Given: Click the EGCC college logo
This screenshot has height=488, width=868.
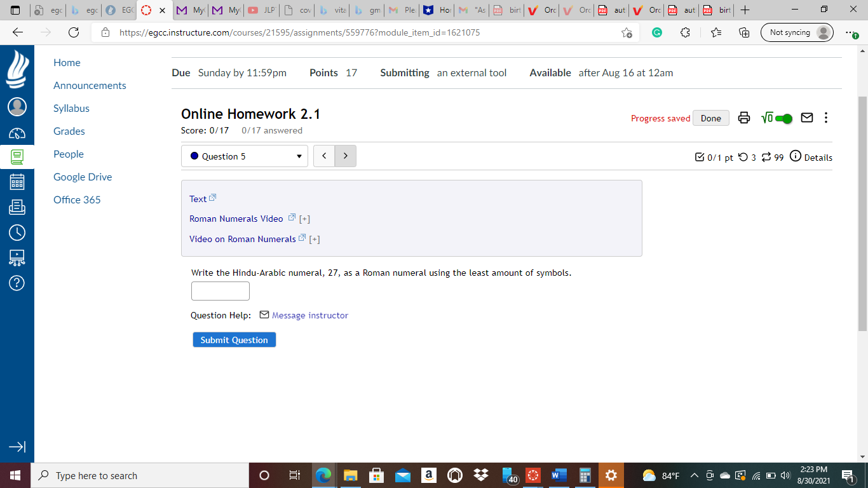Looking at the screenshot, I should click(17, 69).
